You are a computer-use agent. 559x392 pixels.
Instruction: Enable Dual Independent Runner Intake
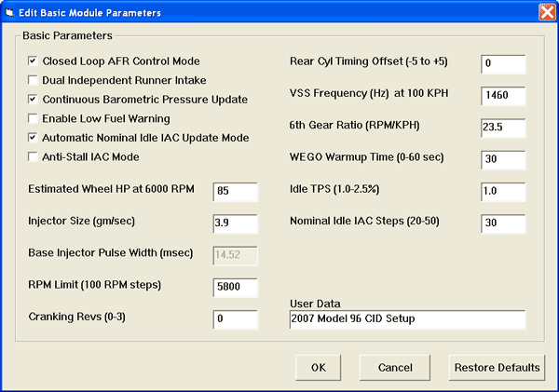point(34,80)
